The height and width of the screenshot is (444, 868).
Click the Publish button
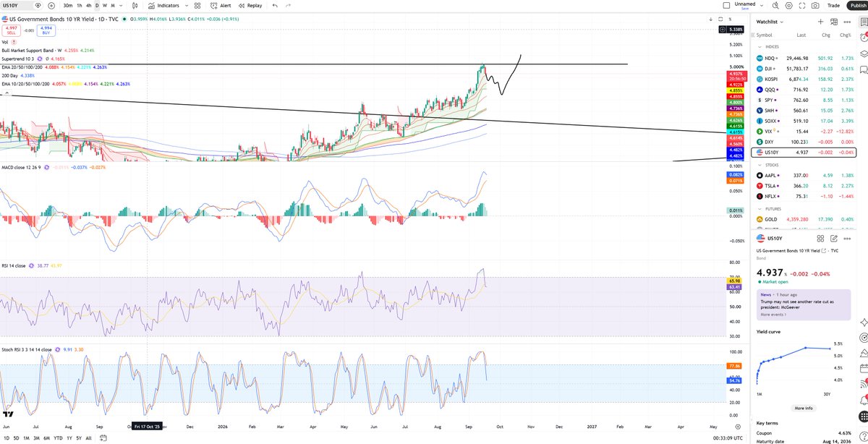point(858,5)
